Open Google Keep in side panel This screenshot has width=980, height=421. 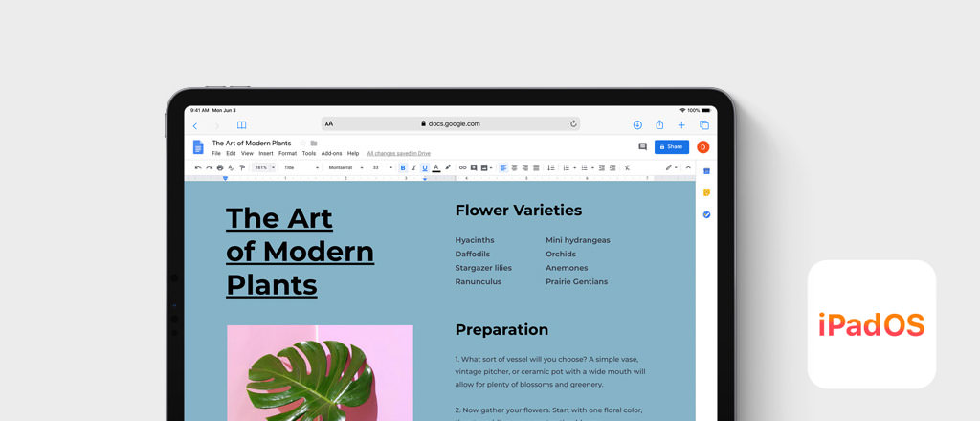click(x=706, y=192)
